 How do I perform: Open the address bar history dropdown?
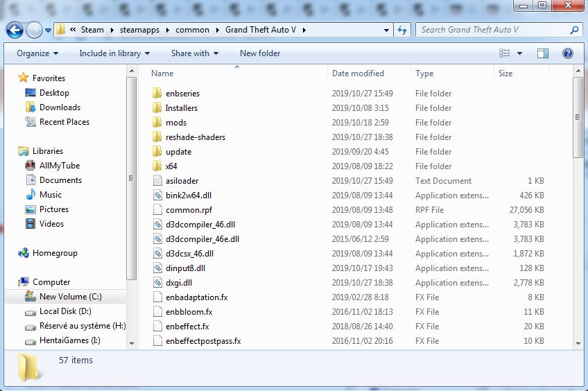click(386, 31)
